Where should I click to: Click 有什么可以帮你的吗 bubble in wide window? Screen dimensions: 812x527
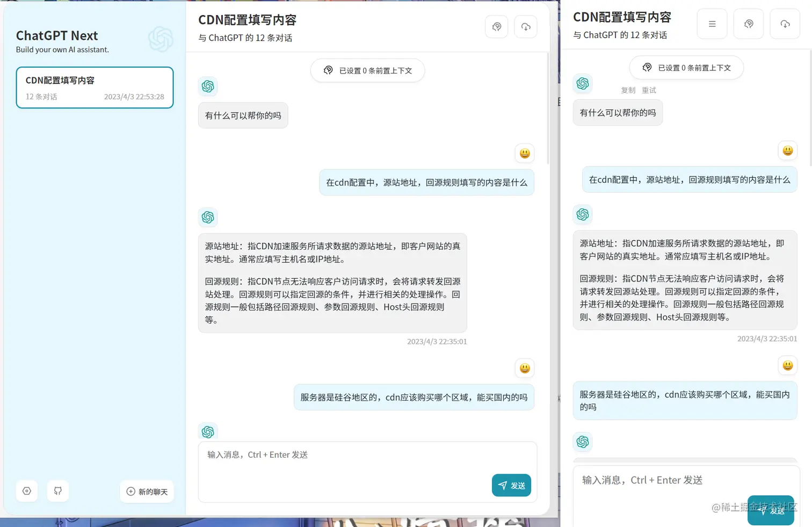pyautogui.click(x=243, y=115)
